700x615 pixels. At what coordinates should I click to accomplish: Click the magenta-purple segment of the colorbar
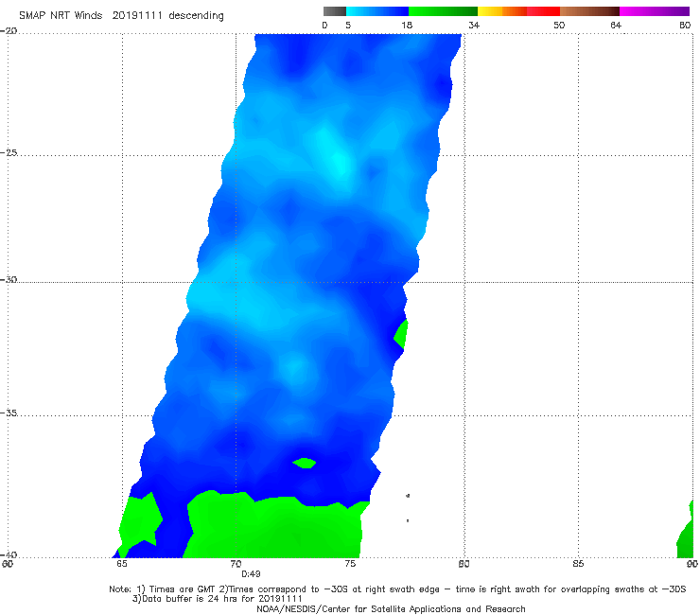click(655, 11)
